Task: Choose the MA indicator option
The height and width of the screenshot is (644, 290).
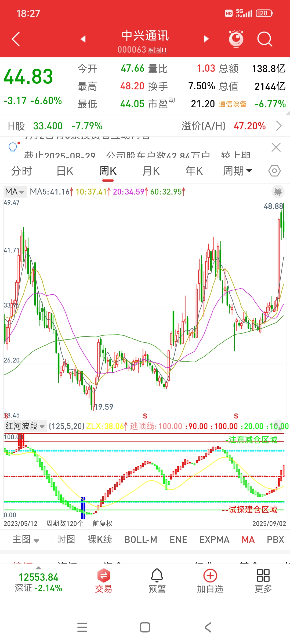Action: [x=248, y=540]
